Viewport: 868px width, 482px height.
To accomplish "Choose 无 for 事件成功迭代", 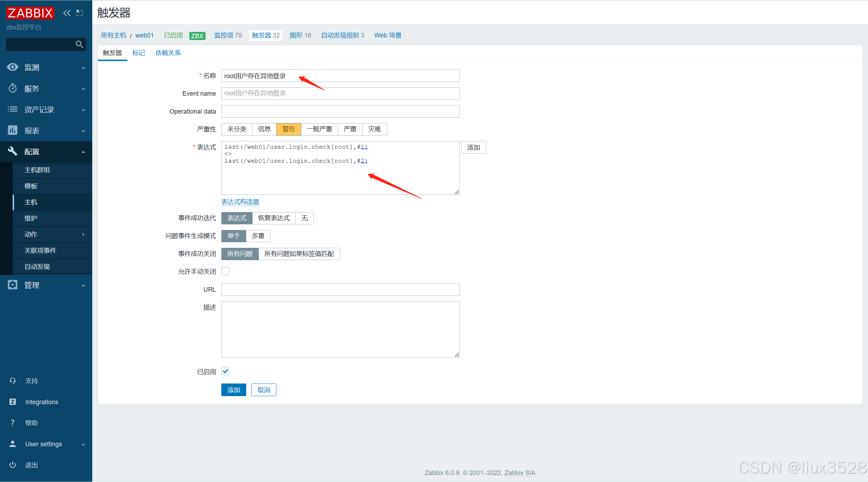I will 304,218.
